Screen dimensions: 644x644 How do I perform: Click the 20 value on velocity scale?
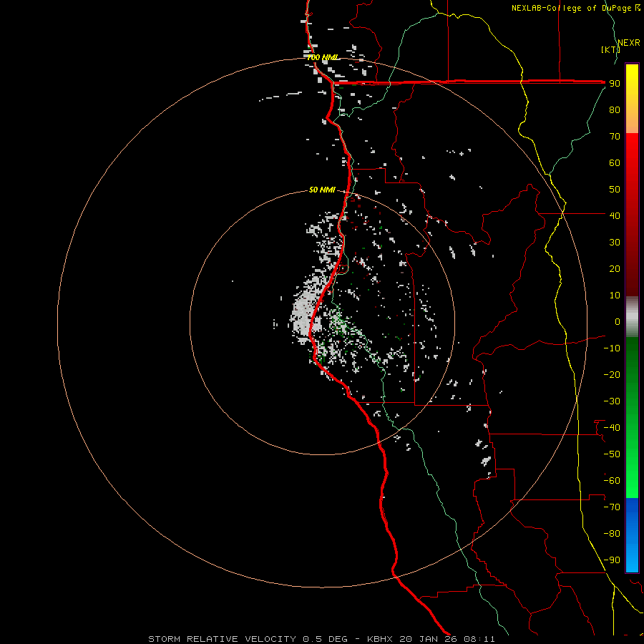[615, 268]
